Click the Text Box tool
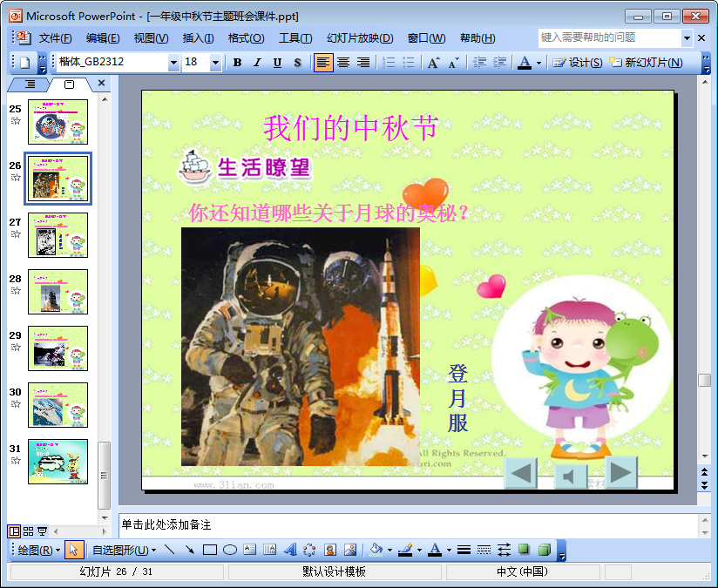Viewport: 718px width, 588px height. pyautogui.click(x=250, y=550)
